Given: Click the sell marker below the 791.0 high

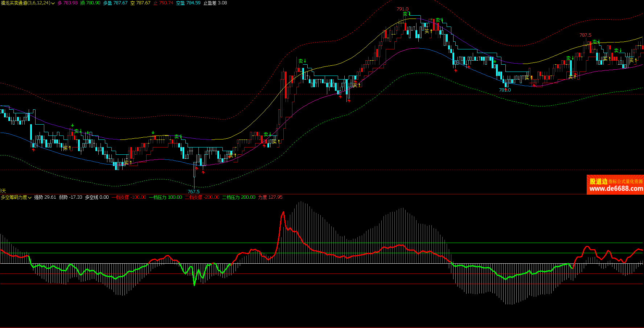Looking at the screenshot, I should click(x=406, y=14).
